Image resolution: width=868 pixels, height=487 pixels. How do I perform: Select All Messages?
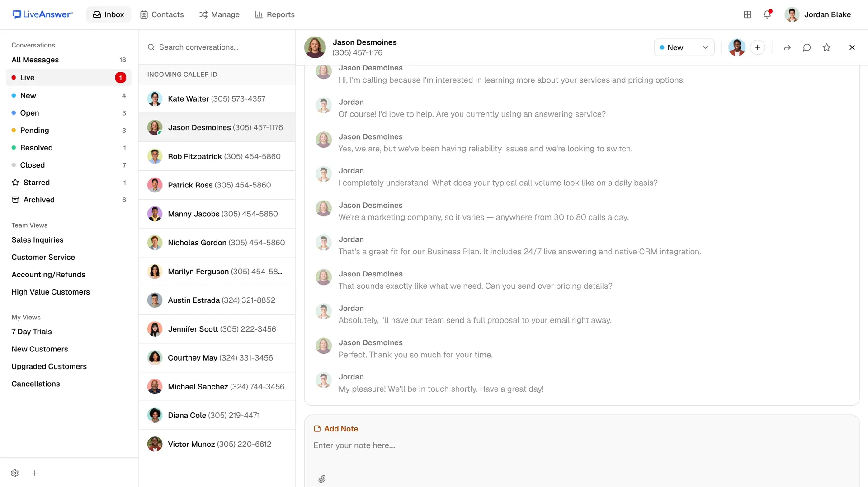(x=69, y=60)
